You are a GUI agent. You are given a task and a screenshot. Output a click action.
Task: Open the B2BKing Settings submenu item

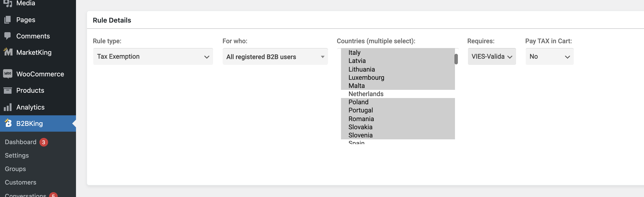tap(17, 155)
